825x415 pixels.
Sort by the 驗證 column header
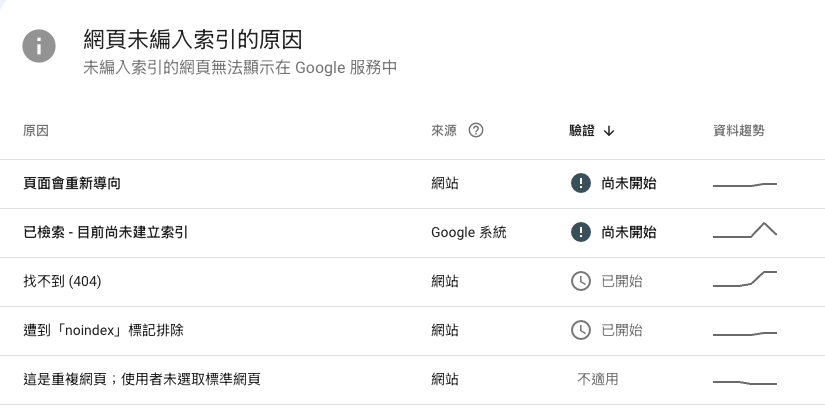pos(581,131)
